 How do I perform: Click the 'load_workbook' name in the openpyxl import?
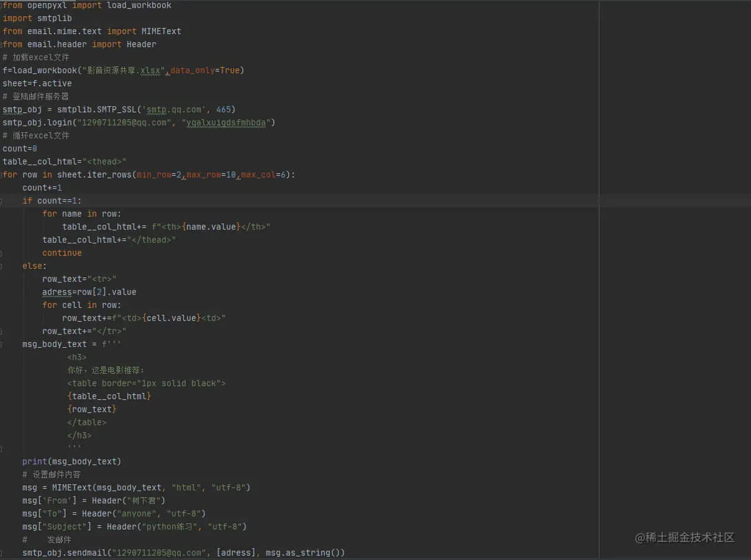[139, 5]
